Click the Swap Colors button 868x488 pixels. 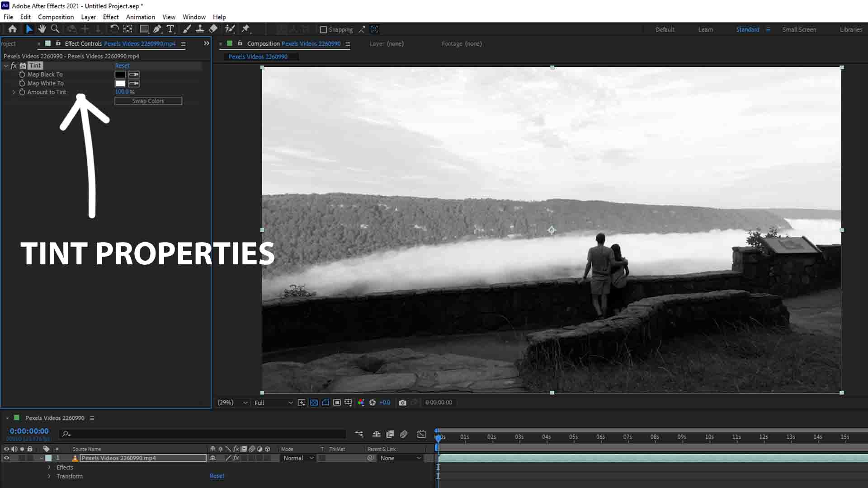click(148, 100)
